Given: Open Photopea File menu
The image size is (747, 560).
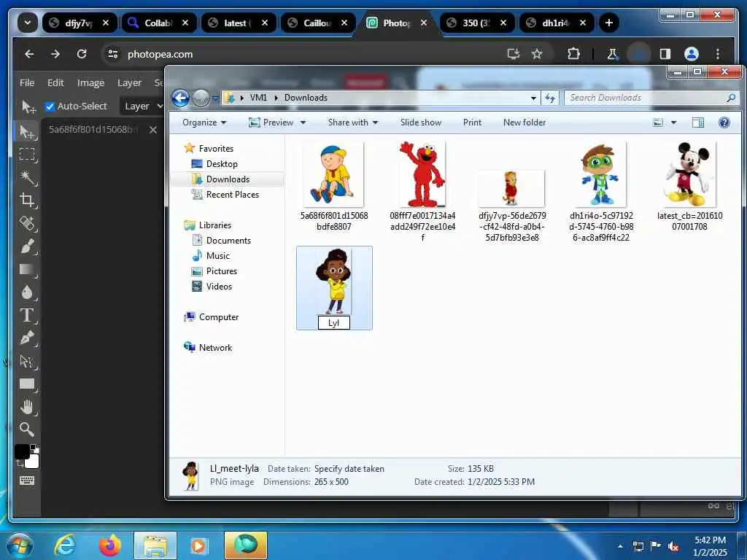Looking at the screenshot, I should 27,82.
